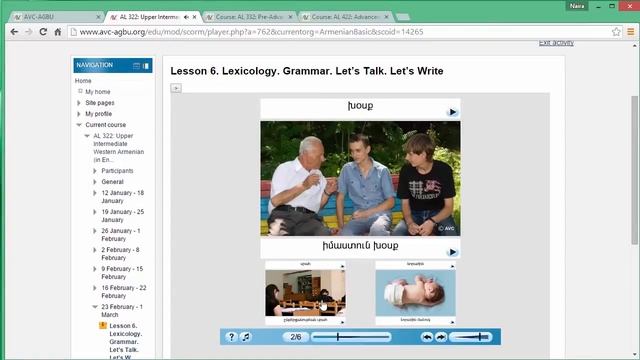Collapse the 23 February - 1 March section

pos(95,307)
